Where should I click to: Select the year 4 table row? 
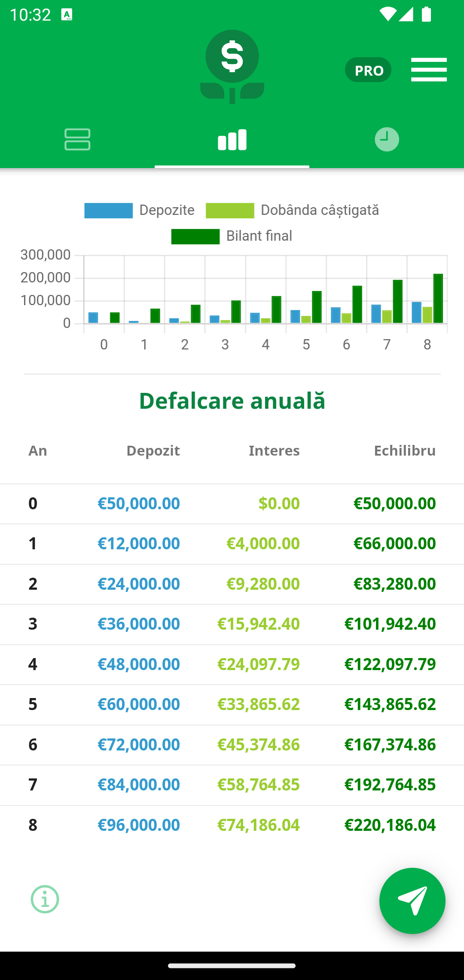(x=232, y=665)
